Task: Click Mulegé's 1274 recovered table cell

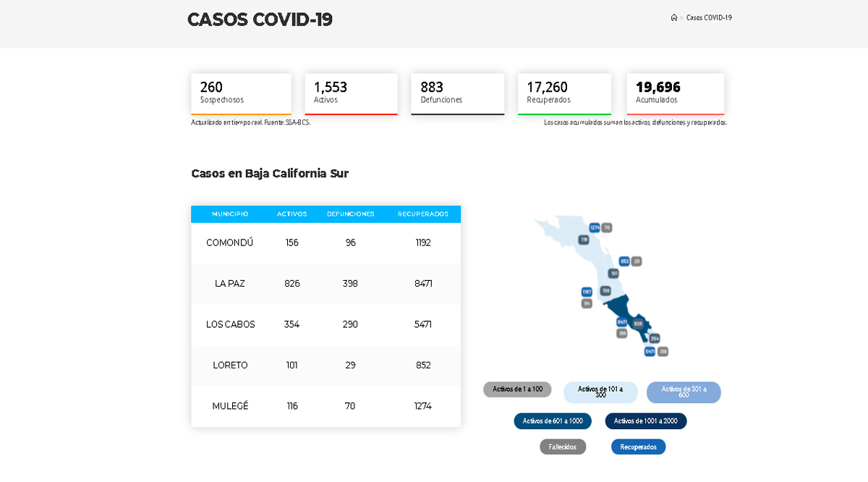Action: 423,406
